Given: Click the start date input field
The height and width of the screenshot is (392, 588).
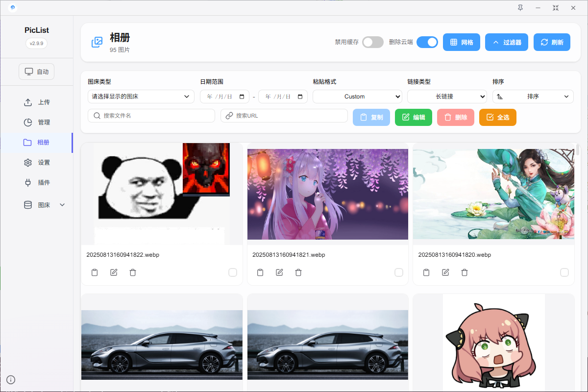Looking at the screenshot, I should (224, 97).
